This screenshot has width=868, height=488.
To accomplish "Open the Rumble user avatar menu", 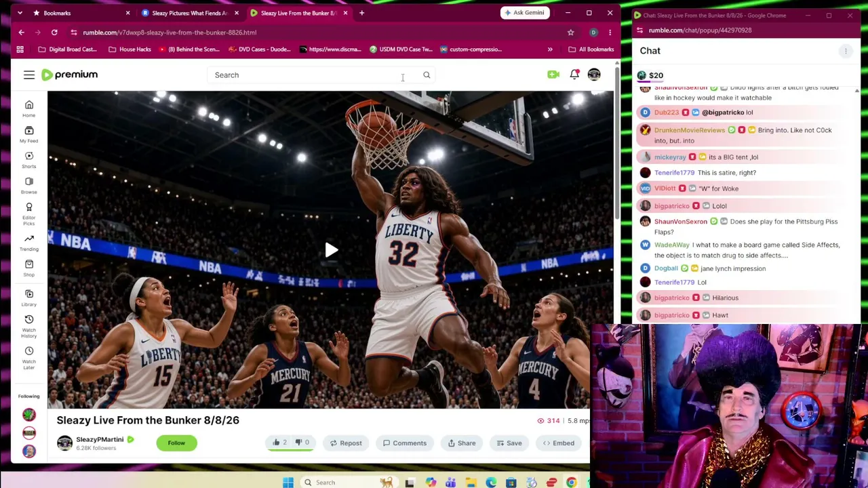I will (x=594, y=75).
